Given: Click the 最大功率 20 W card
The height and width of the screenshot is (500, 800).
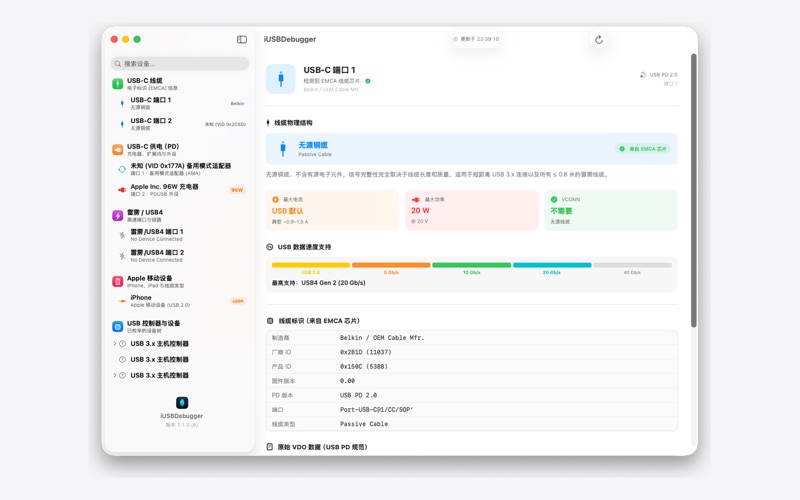Looking at the screenshot, I should [x=471, y=210].
